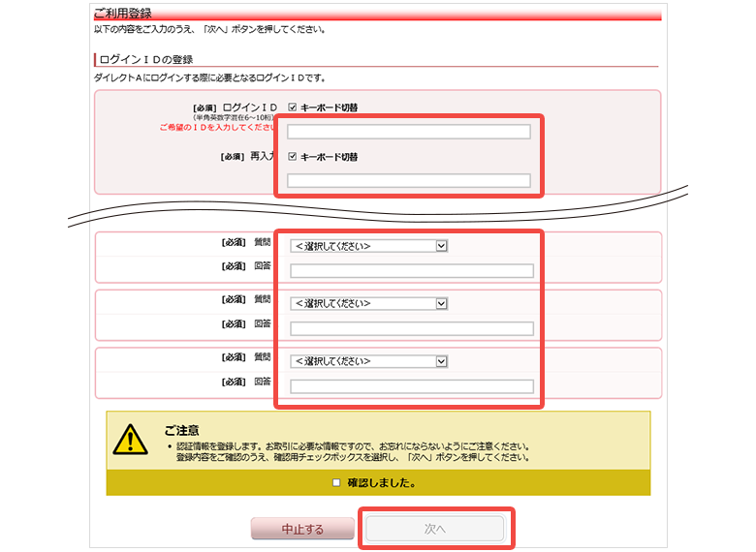Viewport: 756px width, 552px height.
Task: Click the yellow warning triangle icon
Action: (x=130, y=440)
